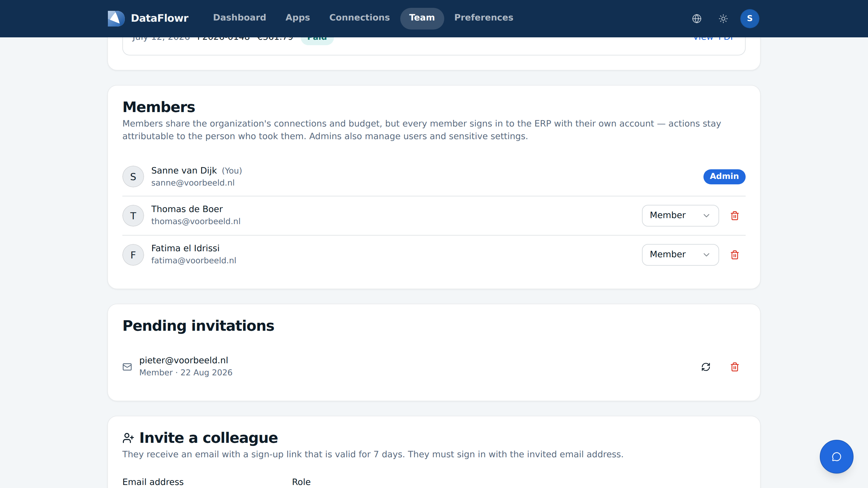Viewport: 868px width, 488px height.
Task: Resend the invitation to pieter@voorbeeld.nl
Action: [x=706, y=367]
